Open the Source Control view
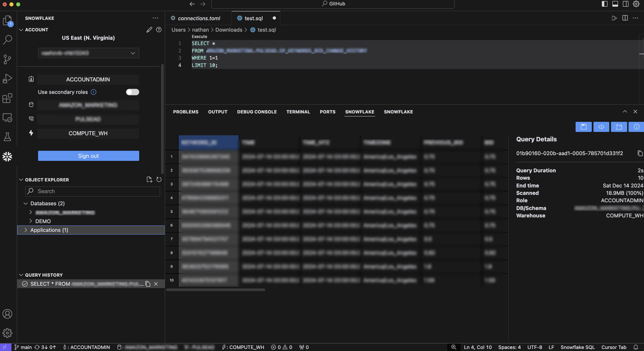This screenshot has width=644, height=351. (7, 59)
